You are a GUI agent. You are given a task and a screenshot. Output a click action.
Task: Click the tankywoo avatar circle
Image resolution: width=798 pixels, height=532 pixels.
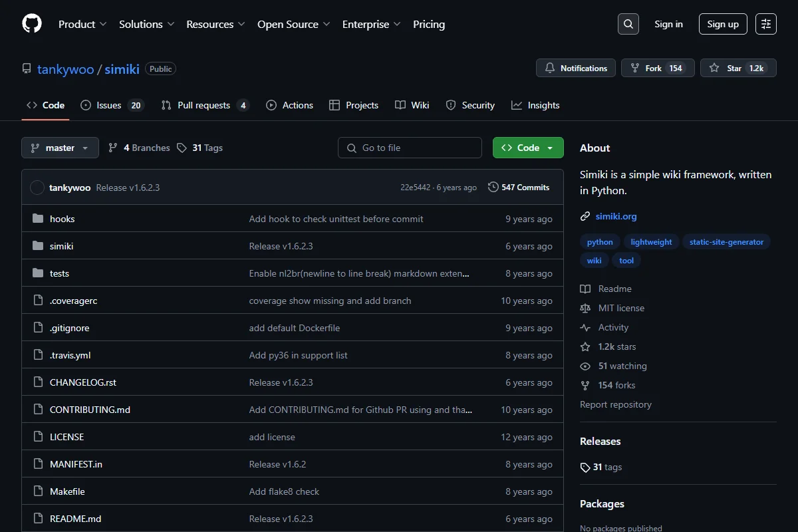pos(37,188)
